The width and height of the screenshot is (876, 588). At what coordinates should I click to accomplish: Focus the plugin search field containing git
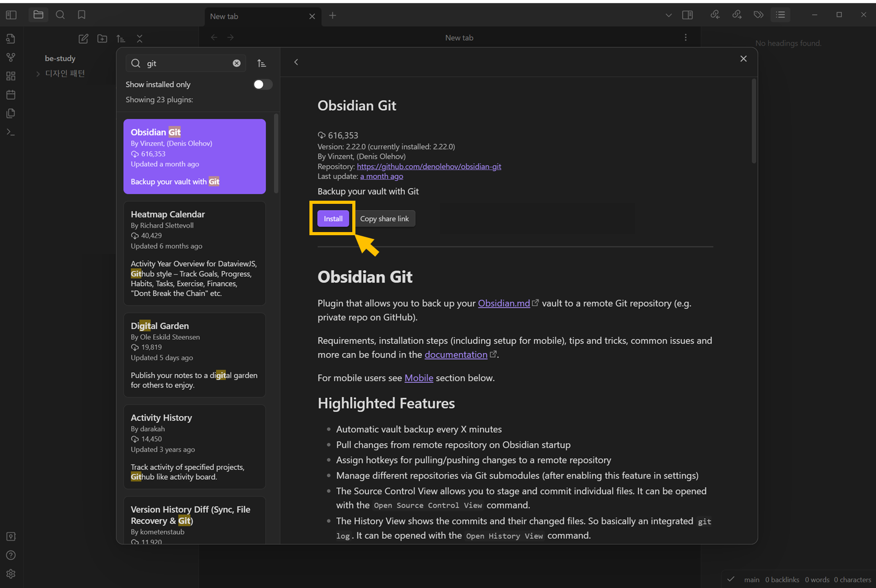(x=186, y=63)
